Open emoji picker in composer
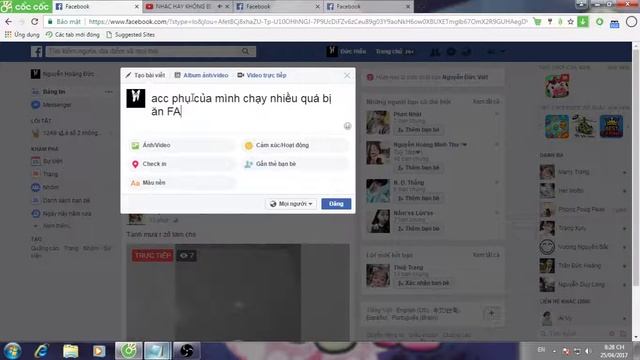640x360 pixels. pyautogui.click(x=347, y=126)
